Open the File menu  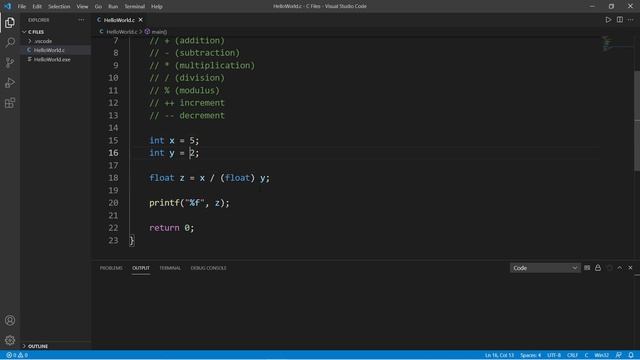[x=22, y=6]
